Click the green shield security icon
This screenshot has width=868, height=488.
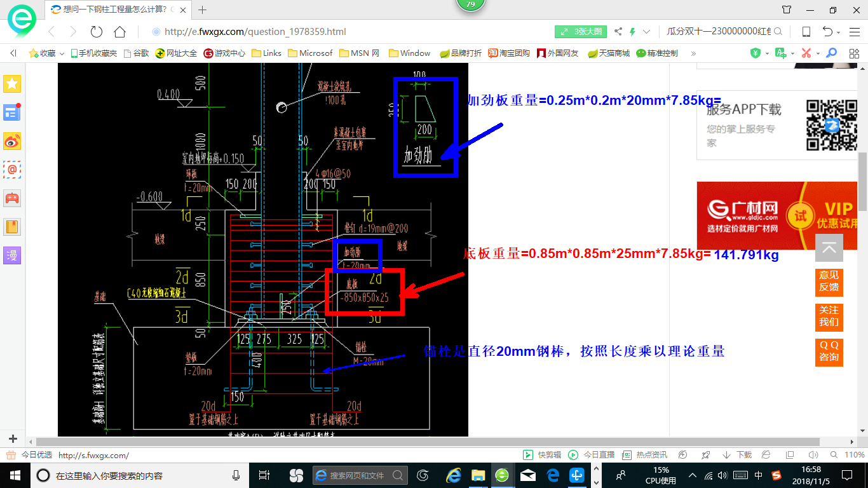756,53
